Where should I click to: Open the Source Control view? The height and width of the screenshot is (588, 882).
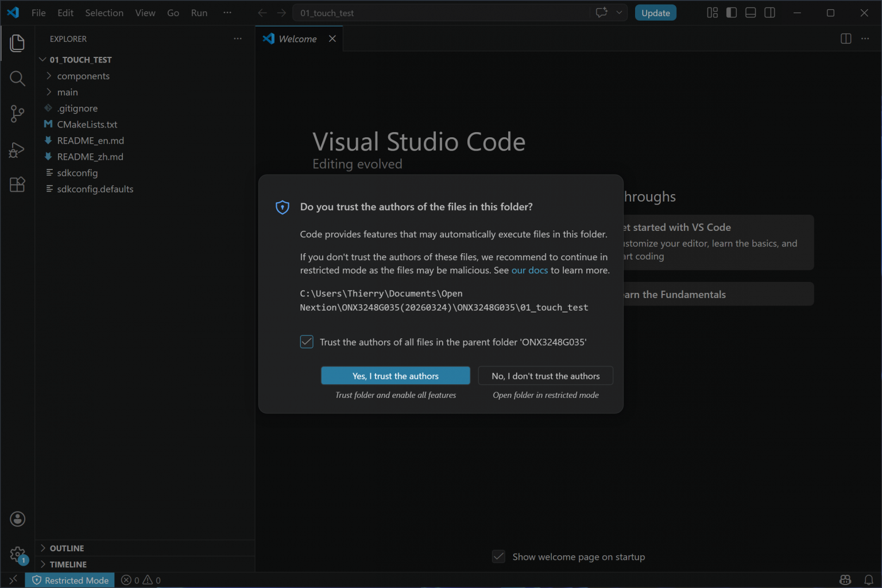pos(17,114)
